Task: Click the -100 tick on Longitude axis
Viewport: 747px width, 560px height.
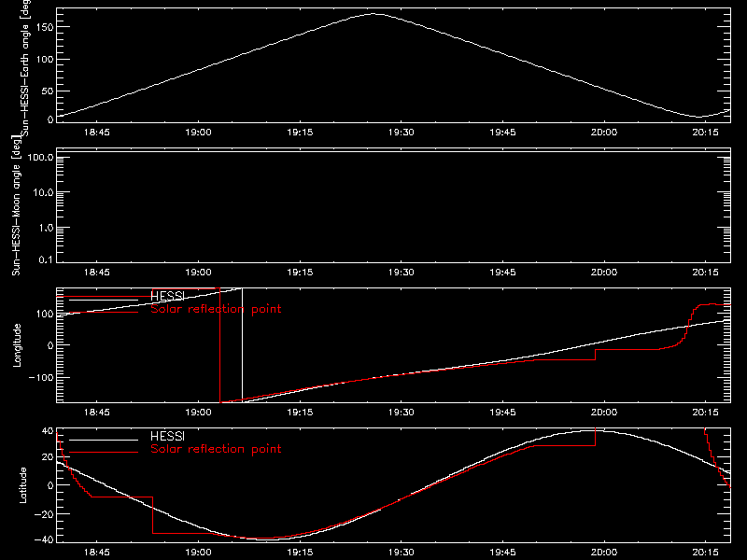Action: click(41, 377)
